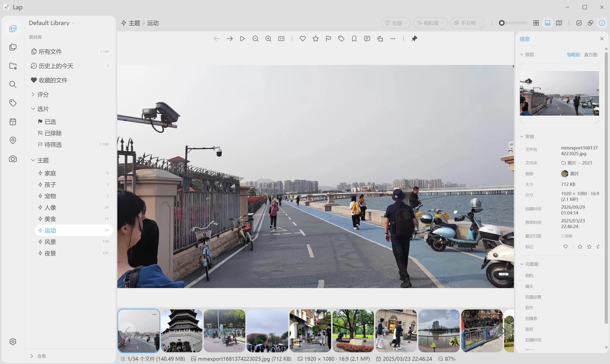The image size is (610, 364).
Task: Start slideshow with the play icon
Action: tap(242, 39)
